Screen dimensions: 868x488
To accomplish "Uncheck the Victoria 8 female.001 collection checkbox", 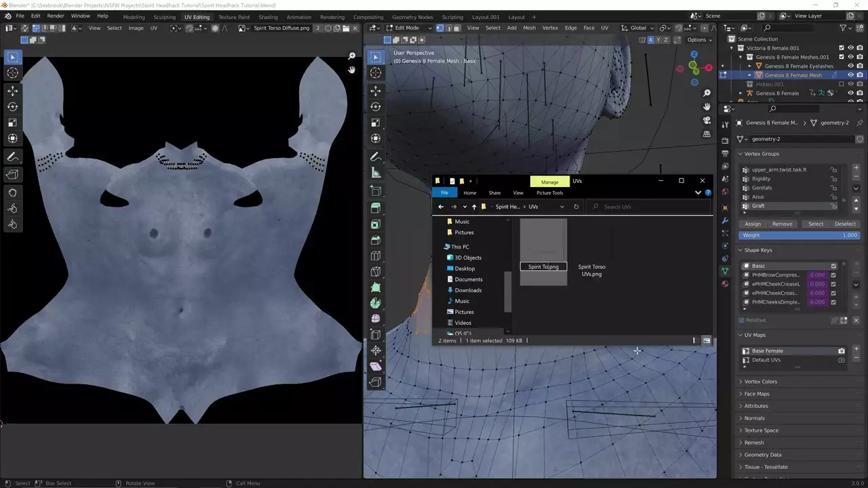I will point(842,48).
